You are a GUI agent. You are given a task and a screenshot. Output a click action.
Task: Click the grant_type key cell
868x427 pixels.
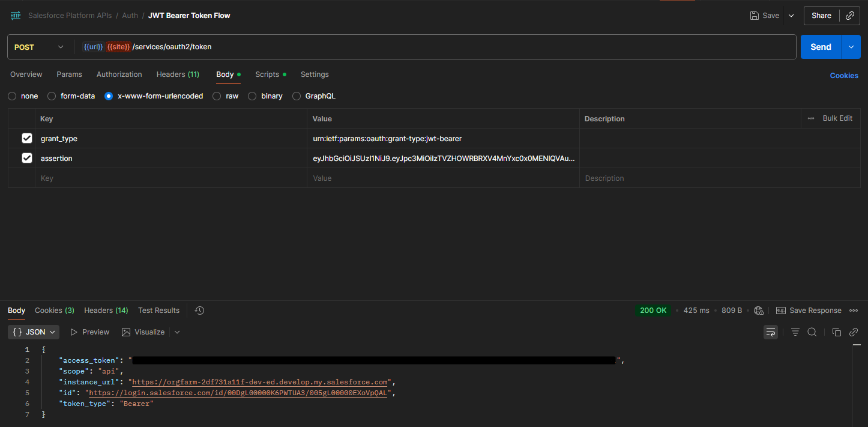(171, 139)
